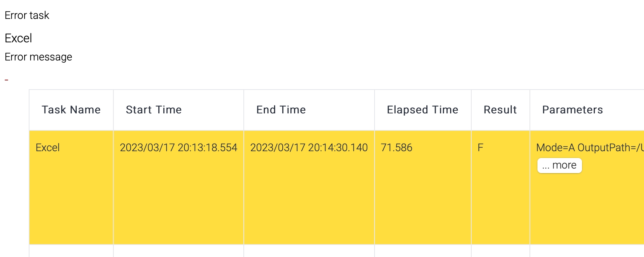This screenshot has width=644, height=257.
Task: Click the end time 20:14:30.140 cell
Action: pos(309,148)
